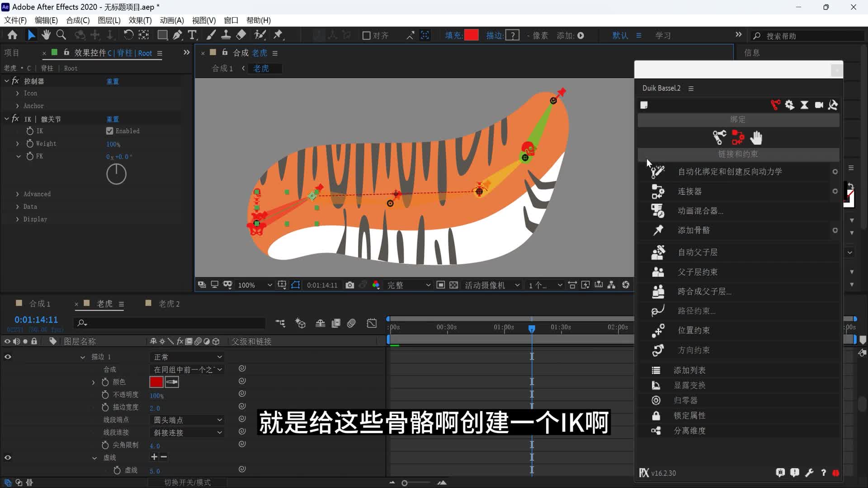Toggle 不透明度 stopwatch

tap(105, 394)
